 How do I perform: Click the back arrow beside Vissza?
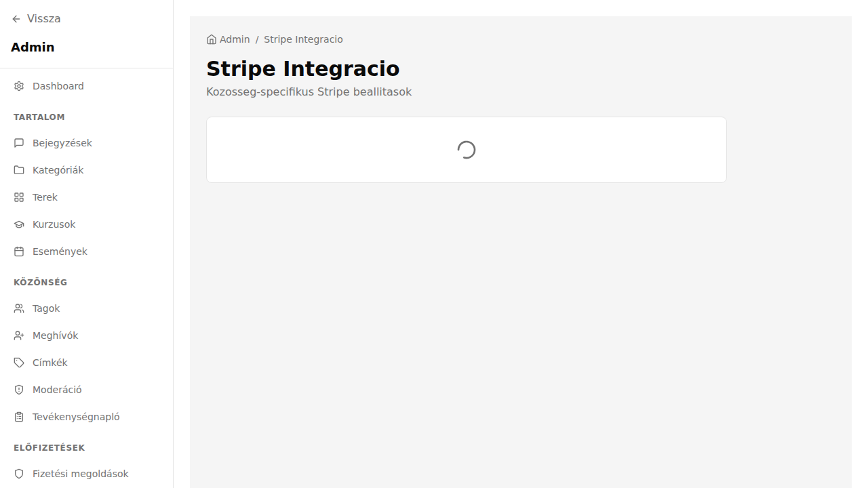click(x=16, y=18)
